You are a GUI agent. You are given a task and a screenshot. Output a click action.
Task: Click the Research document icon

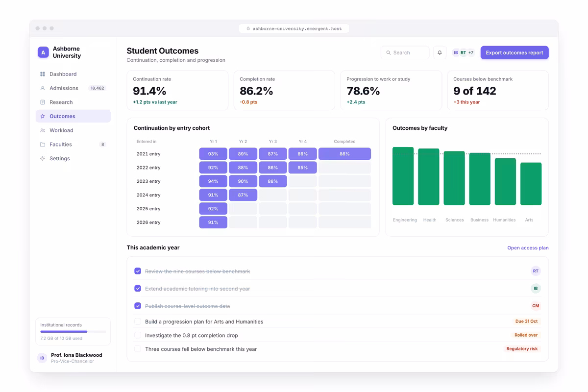(x=43, y=102)
